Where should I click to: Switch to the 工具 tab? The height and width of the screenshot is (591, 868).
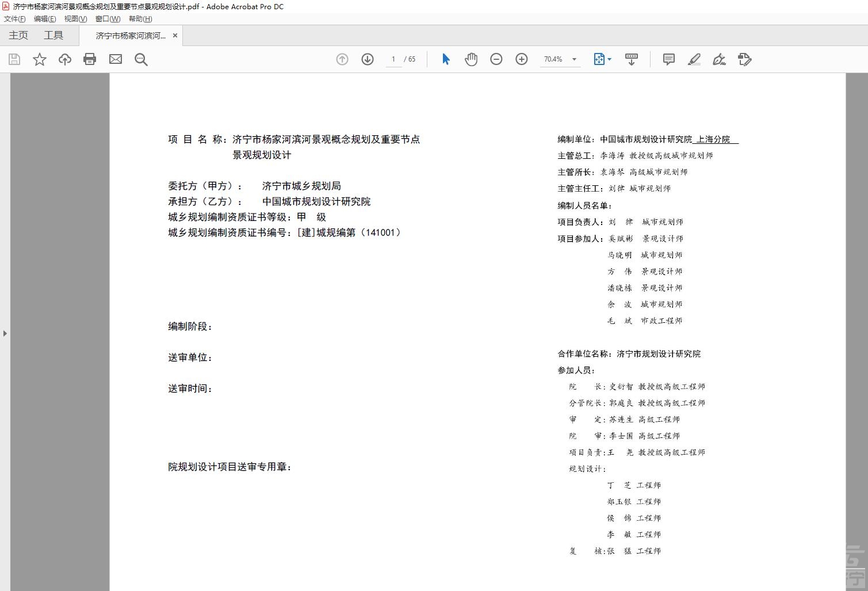coord(53,36)
